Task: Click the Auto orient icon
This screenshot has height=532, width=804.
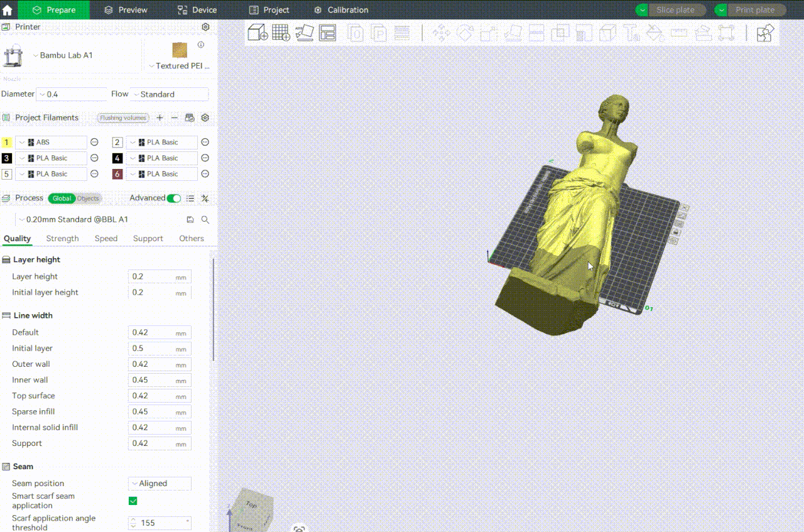Action: (305, 33)
